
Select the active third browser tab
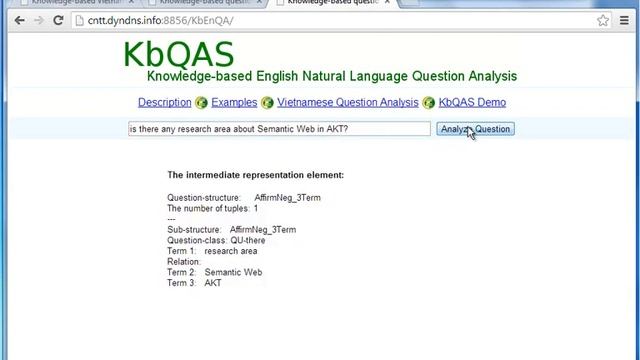click(333, 3)
